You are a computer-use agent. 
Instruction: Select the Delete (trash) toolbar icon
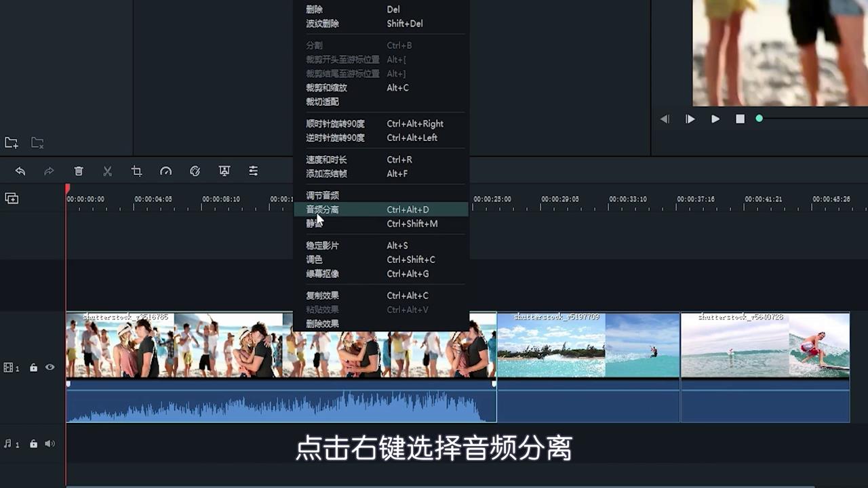click(79, 171)
